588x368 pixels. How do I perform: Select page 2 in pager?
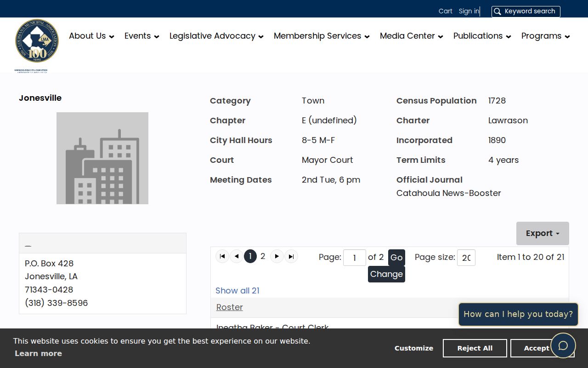tap(263, 256)
